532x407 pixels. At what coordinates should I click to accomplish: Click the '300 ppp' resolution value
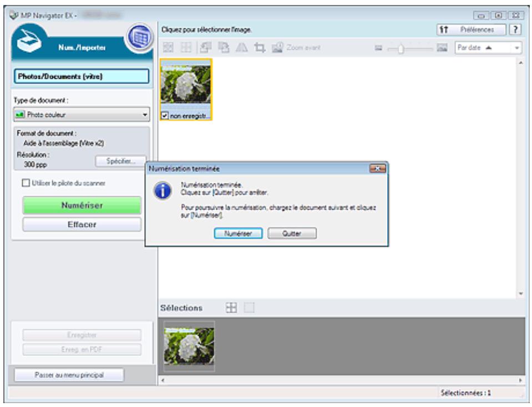pyautogui.click(x=36, y=165)
